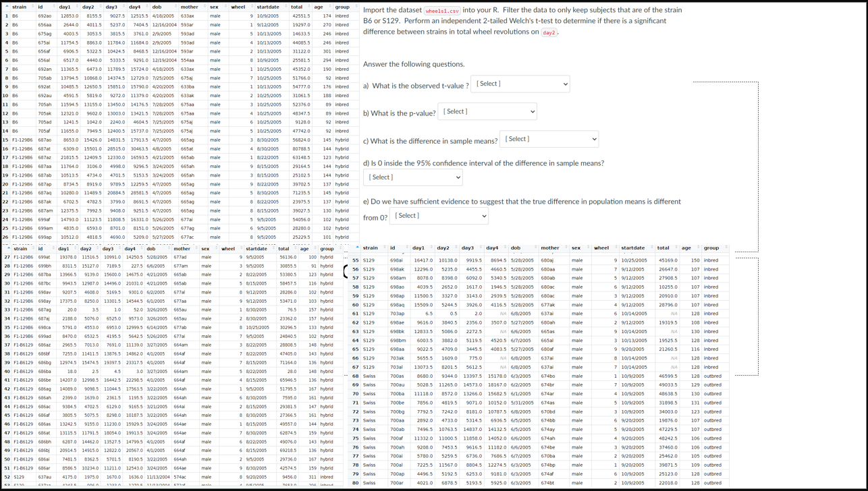Click the blue ascending sort indicator on the row-number header
This screenshot has width=868, height=491.
5,7
